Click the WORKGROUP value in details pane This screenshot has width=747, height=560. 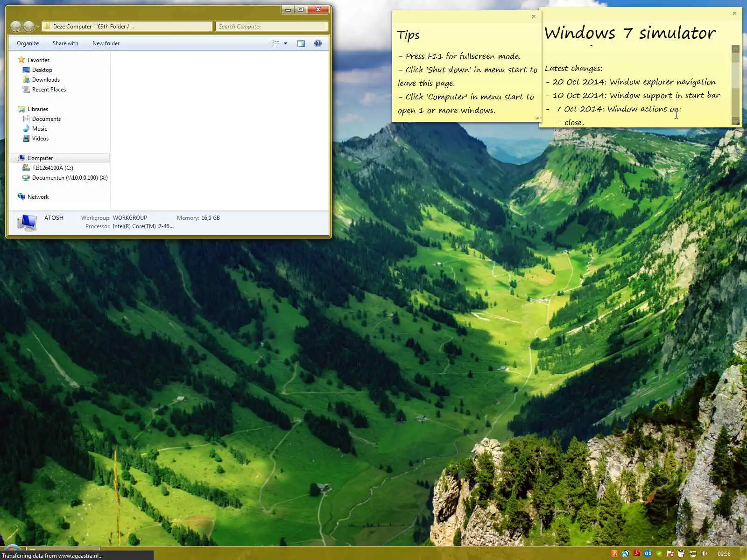(130, 218)
